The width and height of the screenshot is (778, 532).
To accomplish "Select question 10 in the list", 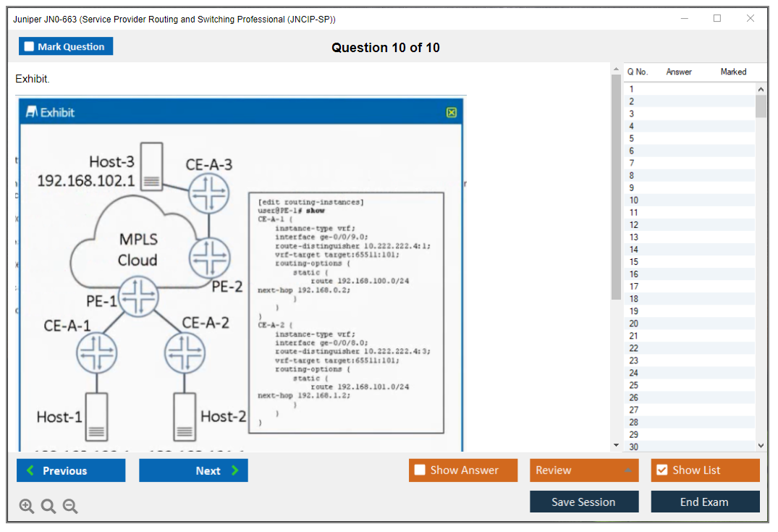I will pos(634,200).
